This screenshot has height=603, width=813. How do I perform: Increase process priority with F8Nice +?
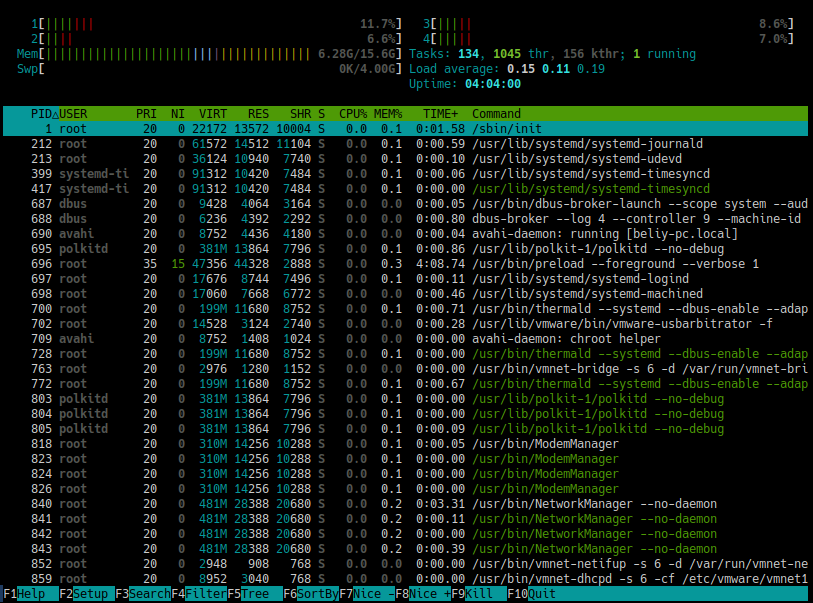click(x=420, y=593)
